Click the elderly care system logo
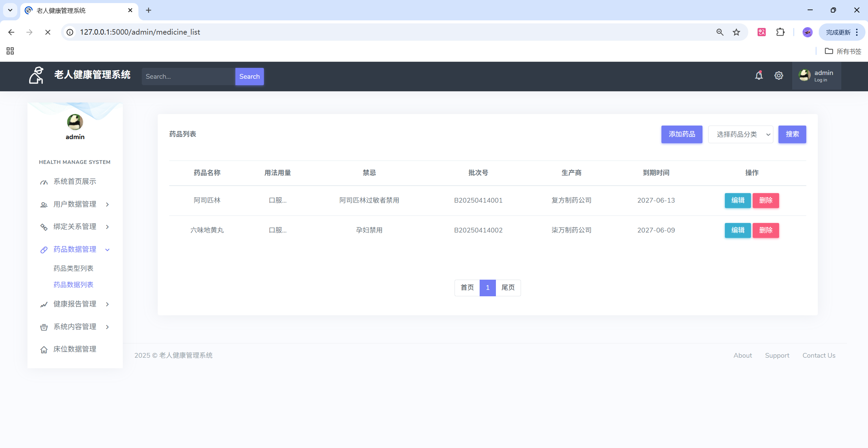The width and height of the screenshot is (868, 448). [36, 75]
